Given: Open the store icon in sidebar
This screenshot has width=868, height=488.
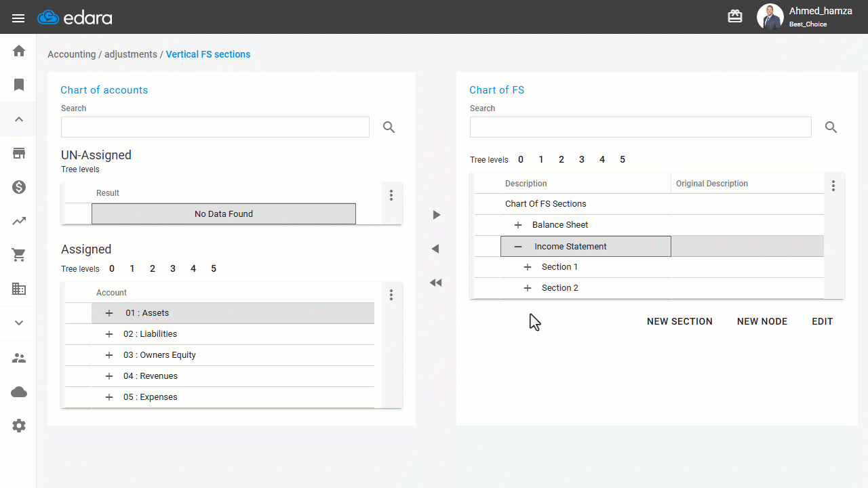Looking at the screenshot, I should pos(19,153).
